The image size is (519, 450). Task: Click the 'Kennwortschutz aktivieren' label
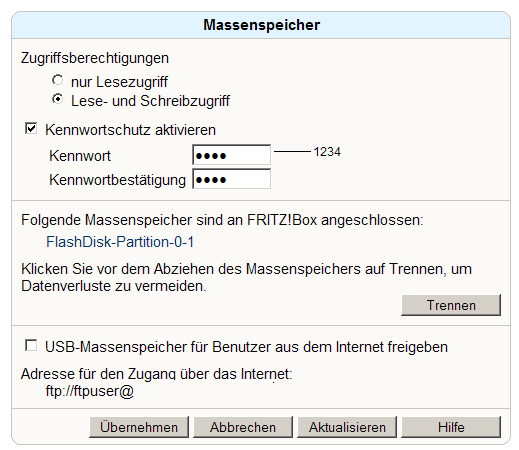click(x=130, y=130)
